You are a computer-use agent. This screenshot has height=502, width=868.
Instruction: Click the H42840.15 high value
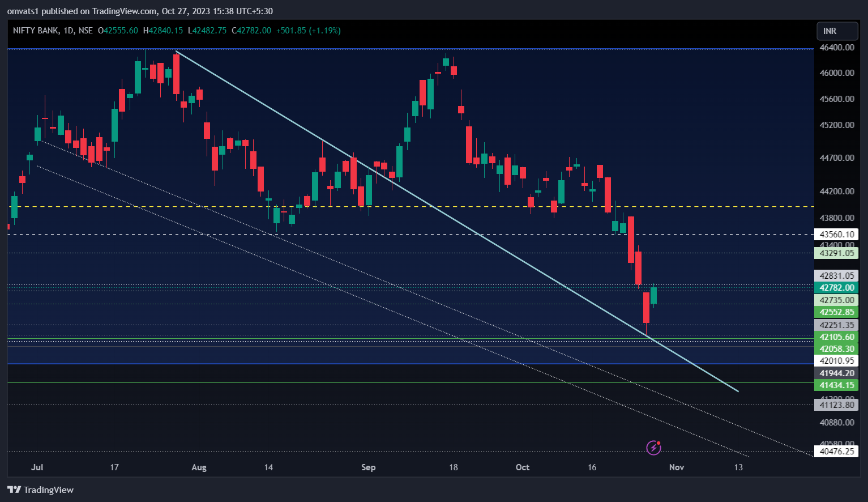[163, 31]
